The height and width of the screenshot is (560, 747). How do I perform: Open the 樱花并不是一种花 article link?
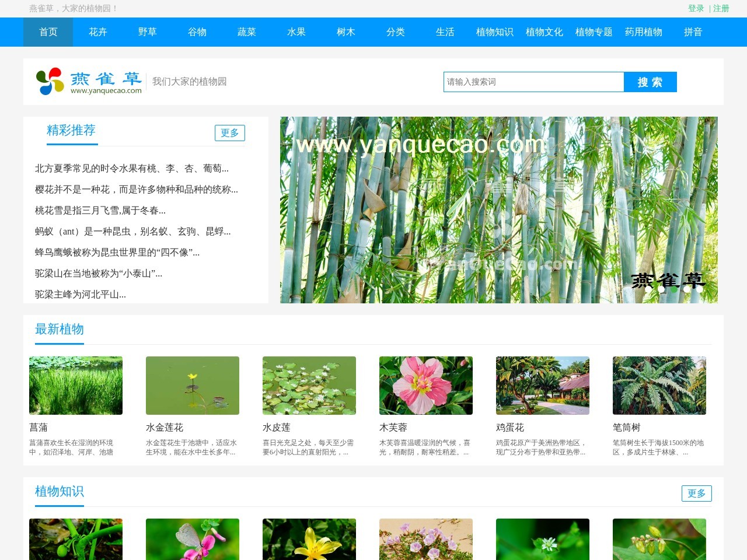coord(137,190)
